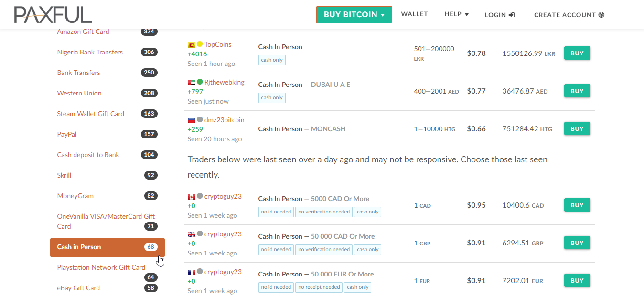Screen dimensions: 644x297
Task: Open the Buy Bitcoin dropdown
Action: pyautogui.click(x=354, y=15)
